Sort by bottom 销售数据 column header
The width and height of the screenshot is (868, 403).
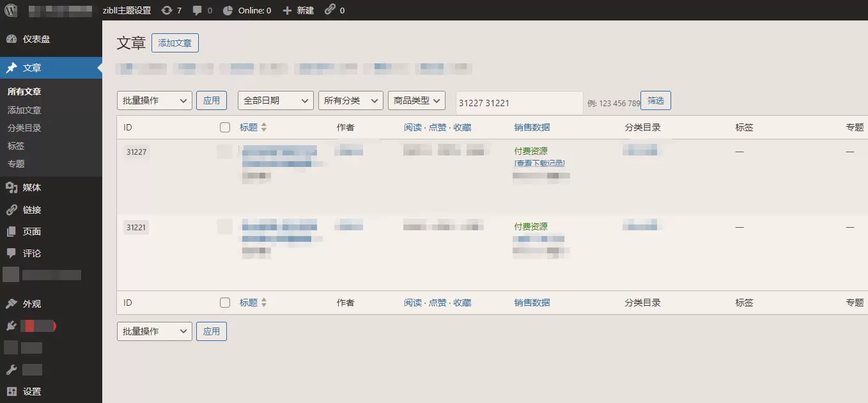pos(532,303)
